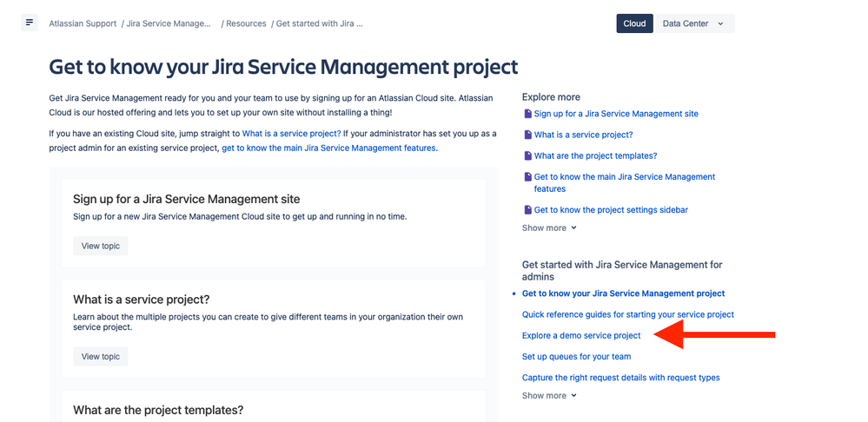Open Get started with Jira breadcrumb

click(320, 23)
